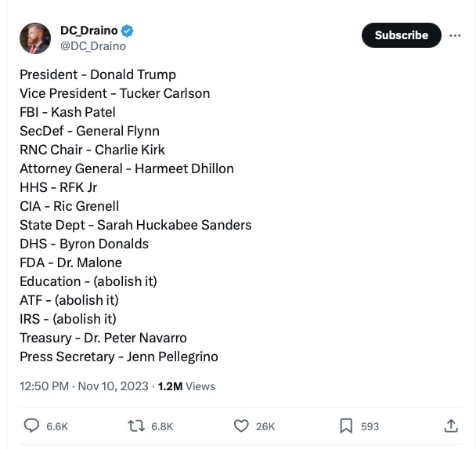
Task: Click the 'Press Secretary - Jenn Pellegrino' text line
Action: [118, 357]
